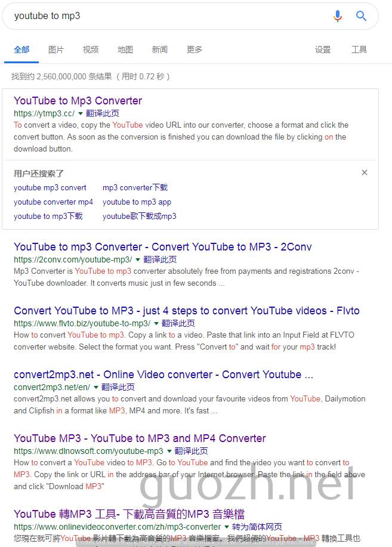Image resolution: width=392 pixels, height=547 pixels.
Task: Open the convert2mp3.net Online Video converter result
Action: (x=163, y=375)
